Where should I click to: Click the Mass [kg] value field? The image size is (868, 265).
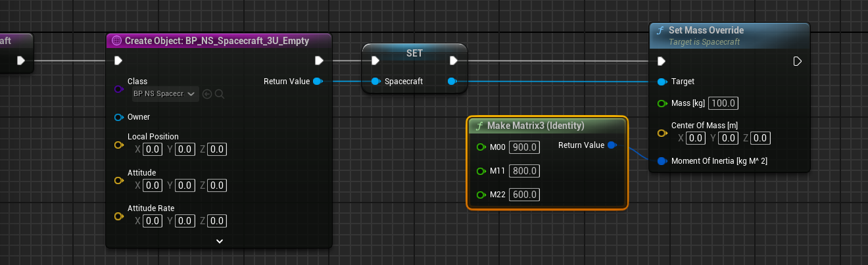pos(725,103)
